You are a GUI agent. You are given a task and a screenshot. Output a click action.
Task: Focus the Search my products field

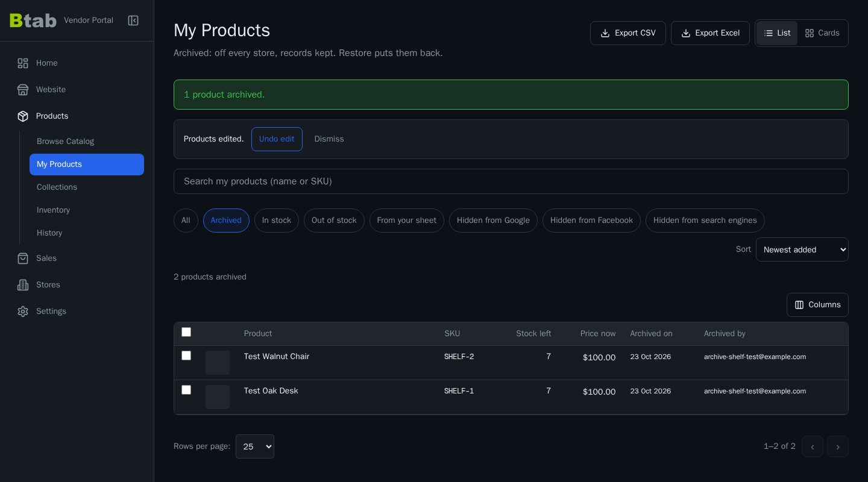511,181
